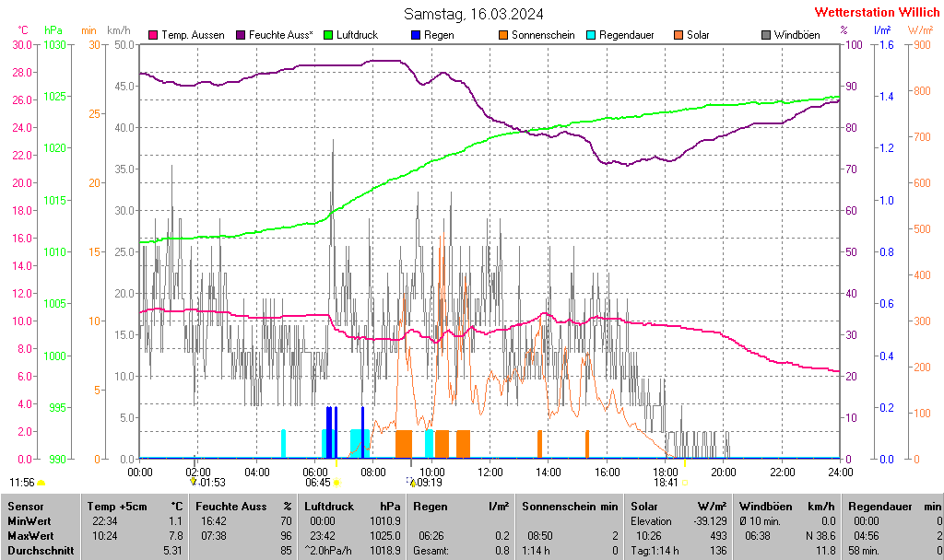Click the Regen l/m² table header

(x=461, y=507)
